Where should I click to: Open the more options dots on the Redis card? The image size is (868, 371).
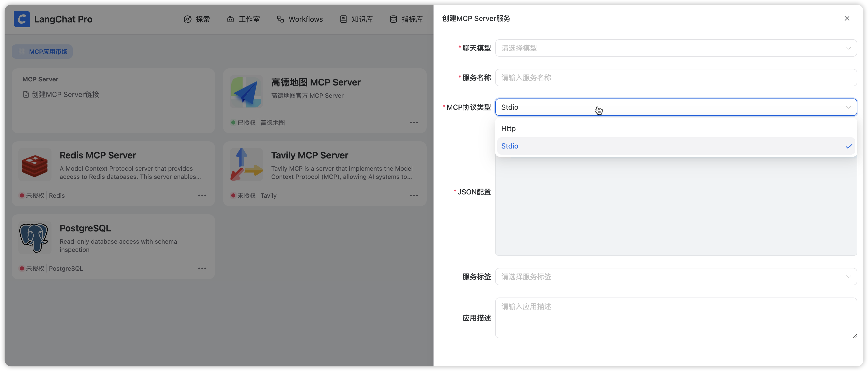pos(202,196)
